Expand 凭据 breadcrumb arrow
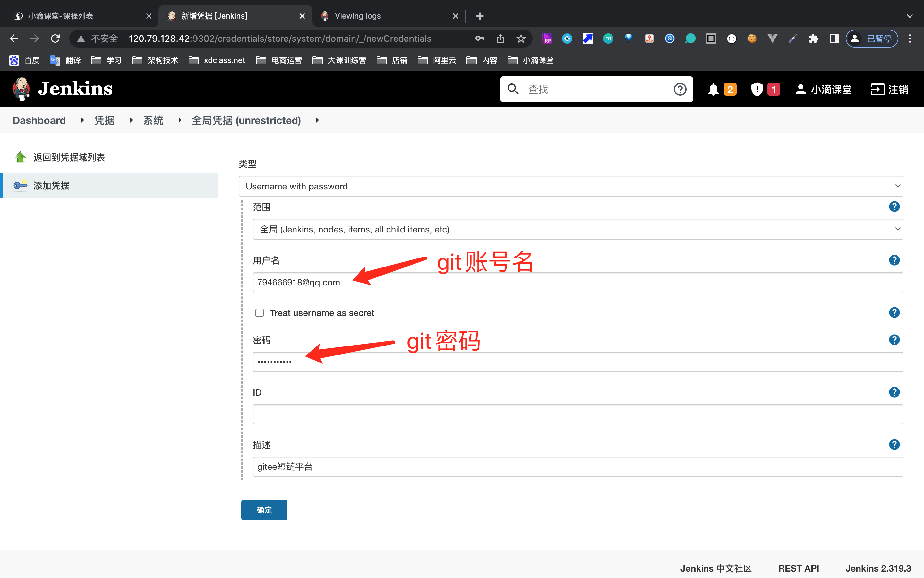924x578 pixels. click(x=131, y=120)
